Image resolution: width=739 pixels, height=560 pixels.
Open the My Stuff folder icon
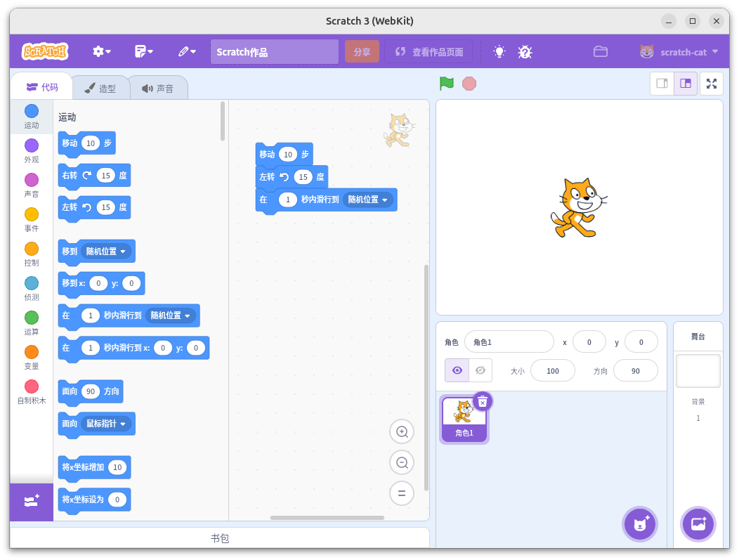click(601, 51)
